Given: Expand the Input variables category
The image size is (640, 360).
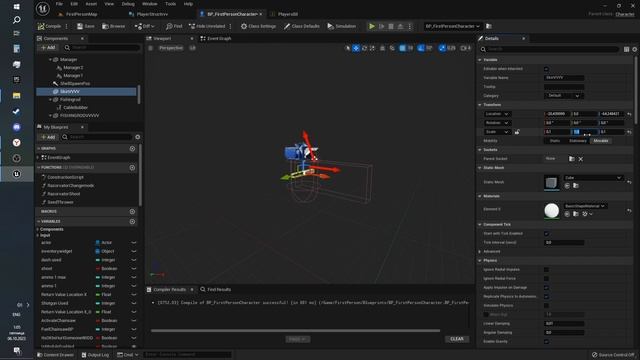Looking at the screenshot, I should 38,235.
